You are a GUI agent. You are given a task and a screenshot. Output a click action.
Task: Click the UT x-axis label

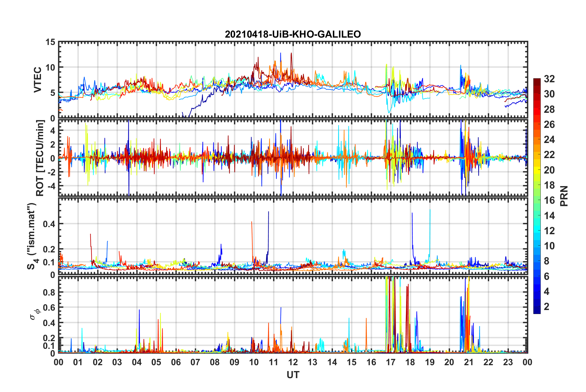point(293,375)
